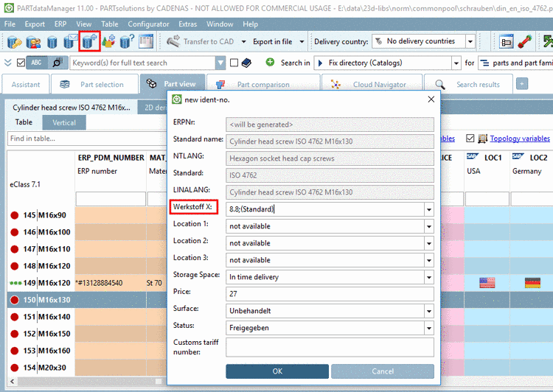Click the red connection rod icon
The image size is (553, 392).
coord(525,41)
